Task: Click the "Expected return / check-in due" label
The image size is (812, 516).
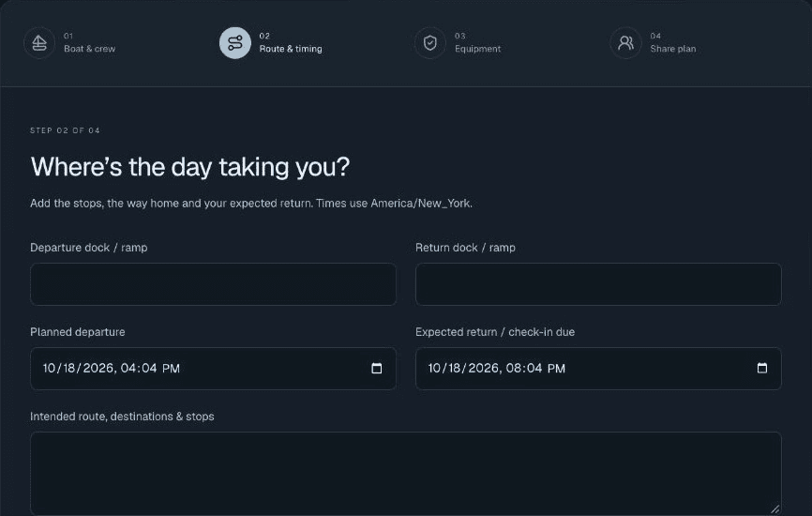Action: click(x=495, y=332)
